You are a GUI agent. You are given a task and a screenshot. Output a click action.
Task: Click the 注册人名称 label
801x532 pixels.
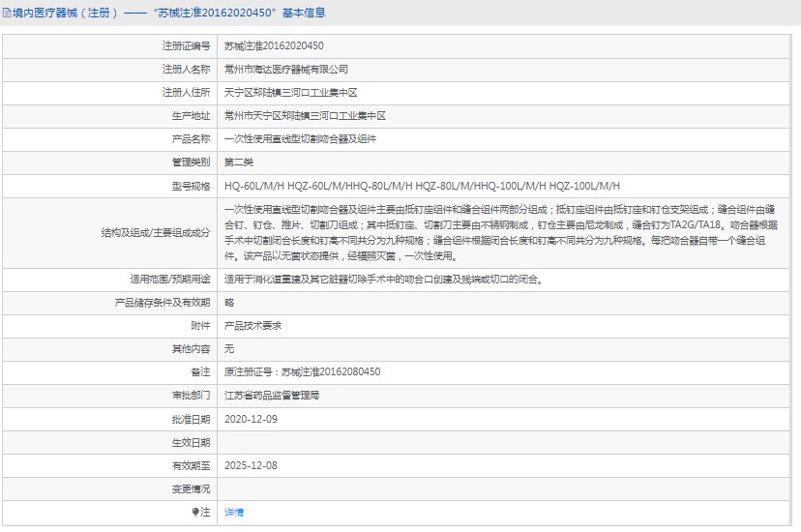186,69
